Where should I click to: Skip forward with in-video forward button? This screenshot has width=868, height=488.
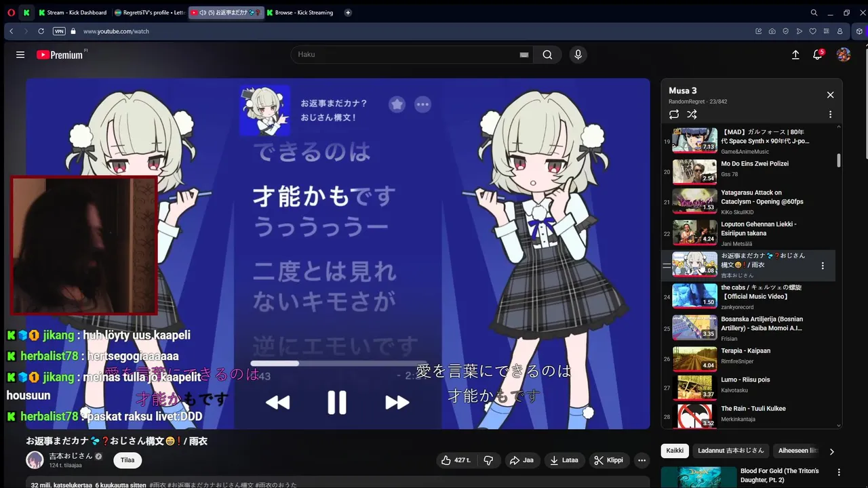tap(397, 403)
